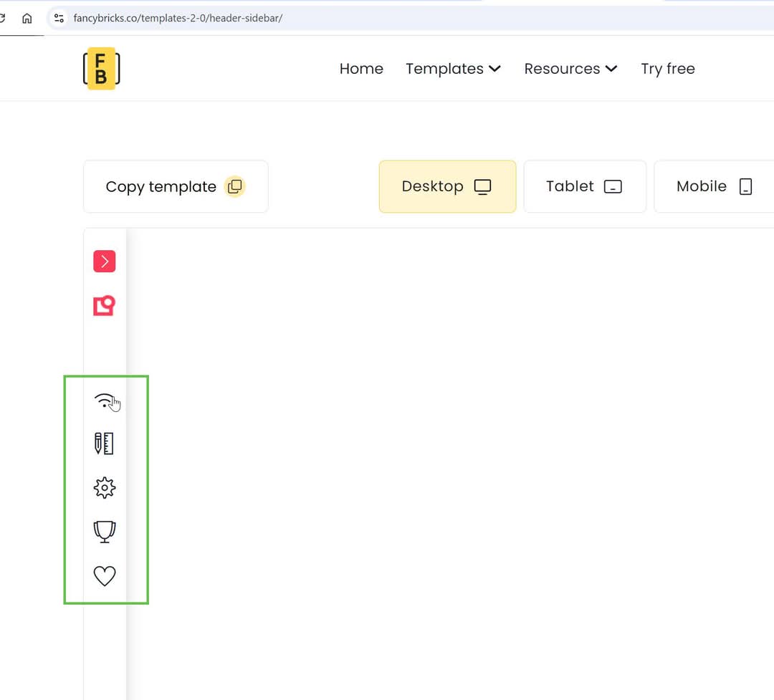This screenshot has height=700, width=774.
Task: Click the red logo icon in the sidebar
Action: pyautogui.click(x=104, y=306)
